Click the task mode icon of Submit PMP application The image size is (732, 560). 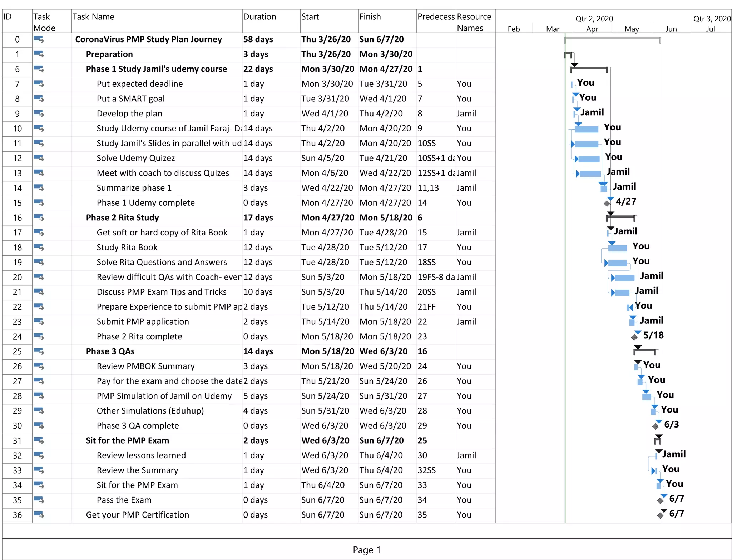(x=39, y=322)
